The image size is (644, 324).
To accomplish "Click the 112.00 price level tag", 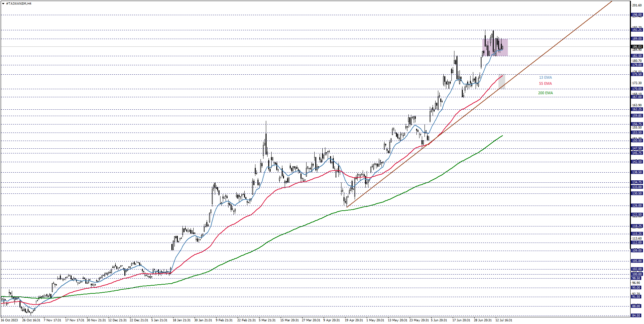I will [x=637, y=243].
